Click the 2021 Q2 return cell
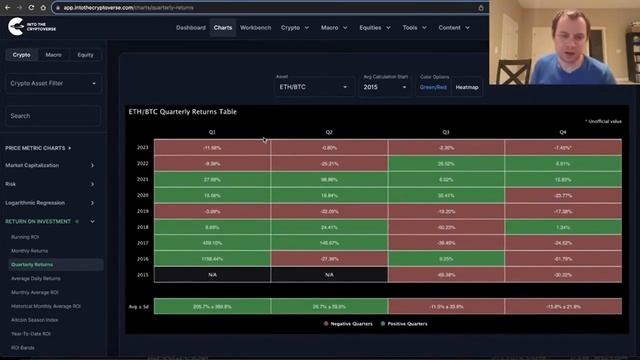 tap(329, 179)
